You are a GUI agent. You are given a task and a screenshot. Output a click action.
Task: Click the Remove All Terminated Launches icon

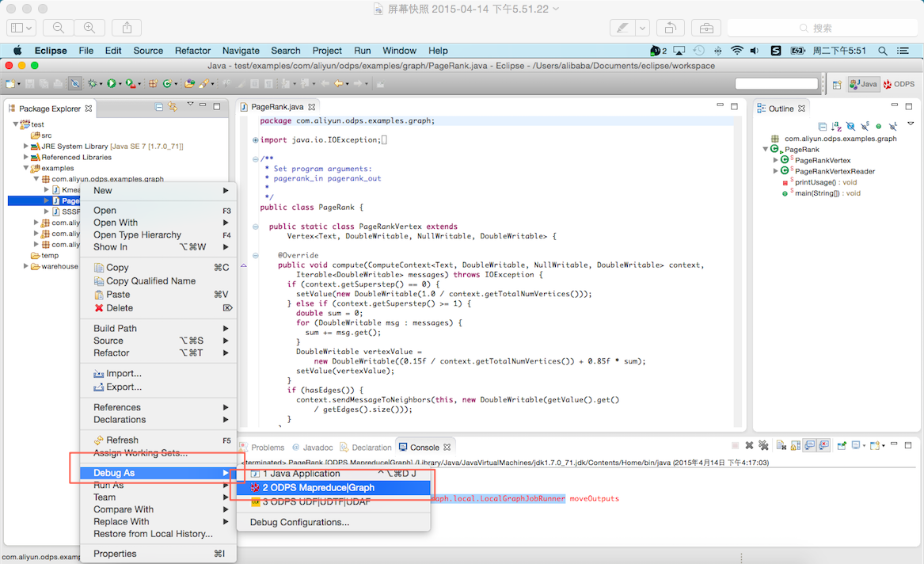[x=763, y=446]
